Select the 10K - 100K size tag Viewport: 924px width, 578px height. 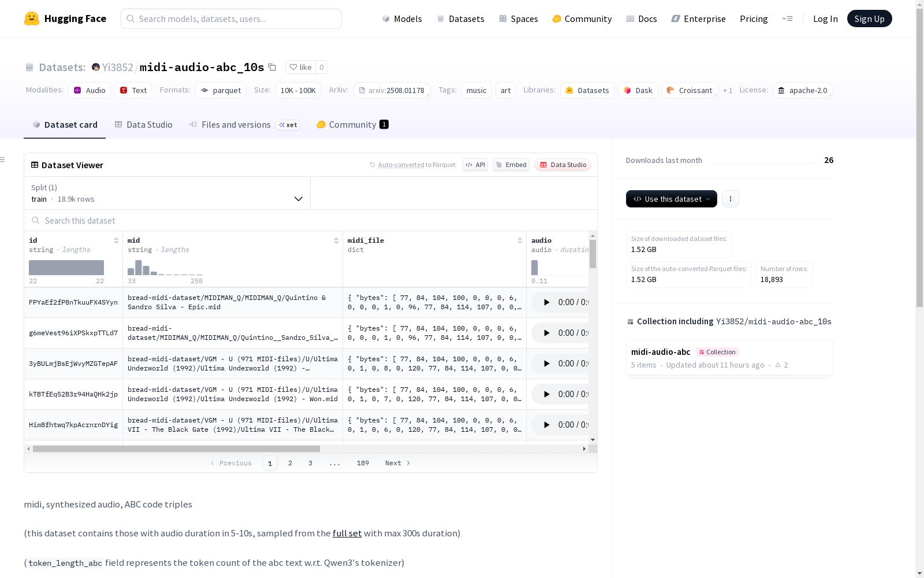click(x=298, y=90)
